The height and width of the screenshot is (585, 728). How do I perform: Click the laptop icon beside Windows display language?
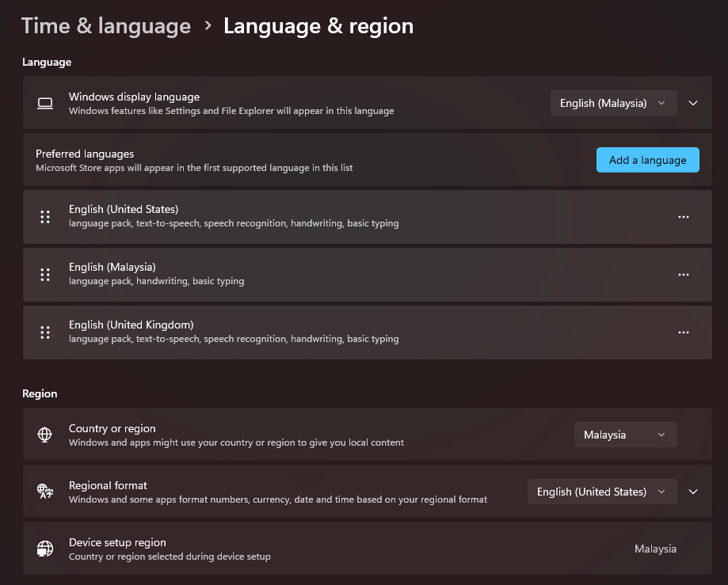coord(45,103)
